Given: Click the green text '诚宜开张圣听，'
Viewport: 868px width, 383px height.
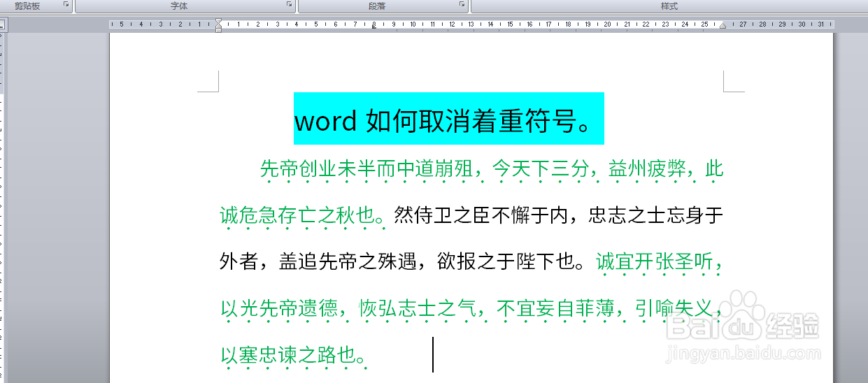Looking at the screenshot, I should point(660,263).
